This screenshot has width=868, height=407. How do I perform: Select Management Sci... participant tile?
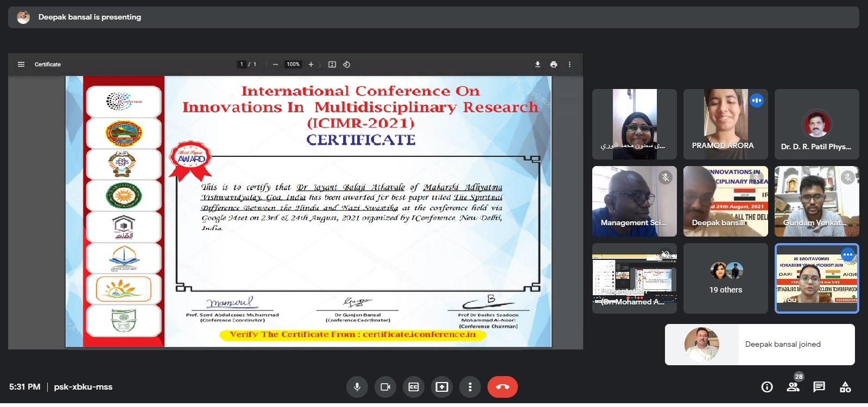(635, 201)
